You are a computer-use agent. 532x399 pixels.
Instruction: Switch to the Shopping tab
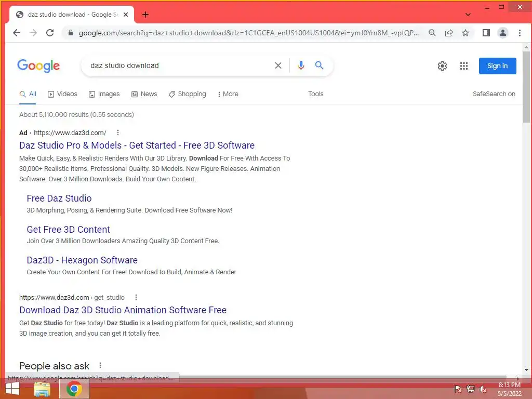pyautogui.click(x=187, y=94)
